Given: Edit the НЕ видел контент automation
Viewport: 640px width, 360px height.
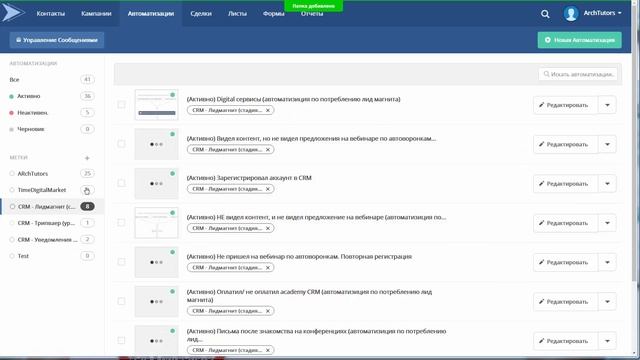Looking at the screenshot, I should click(565, 223).
